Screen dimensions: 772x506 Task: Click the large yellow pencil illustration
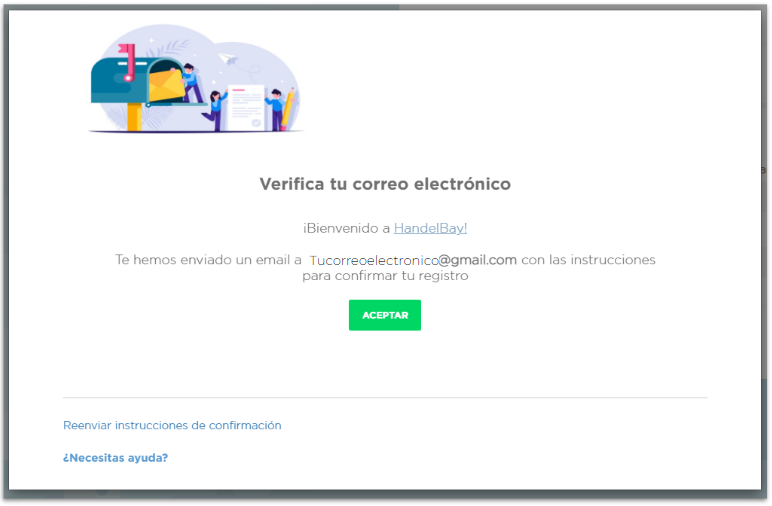[x=288, y=108]
